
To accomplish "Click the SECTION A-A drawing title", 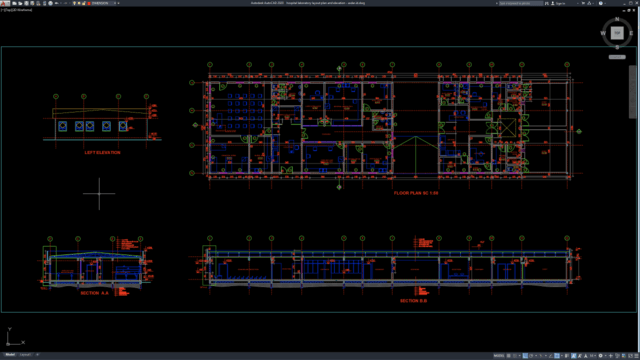I will click(x=94, y=293).
